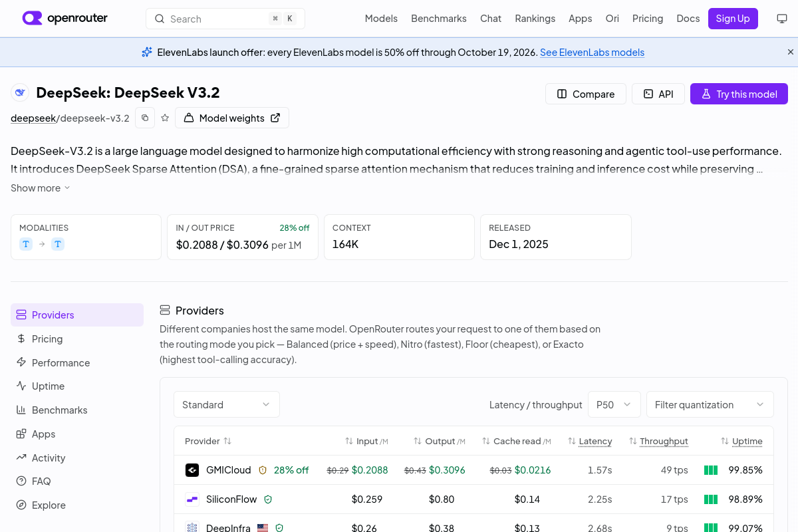
Task: Open the P50 percentile dropdown
Action: click(x=614, y=404)
